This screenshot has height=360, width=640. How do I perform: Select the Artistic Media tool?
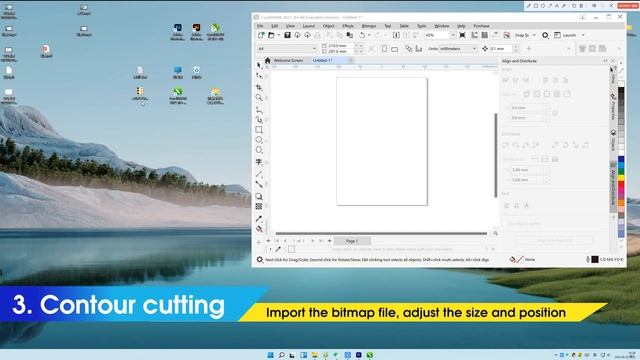259,120
